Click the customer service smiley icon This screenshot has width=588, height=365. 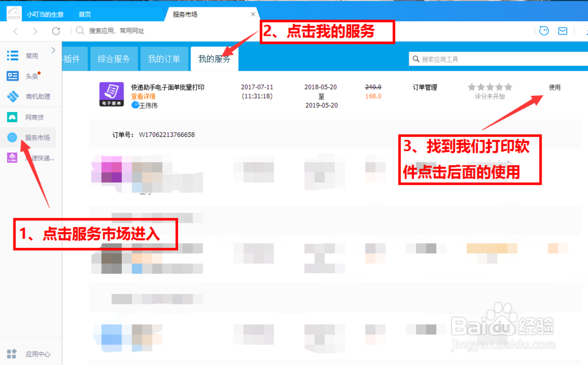coord(544,30)
